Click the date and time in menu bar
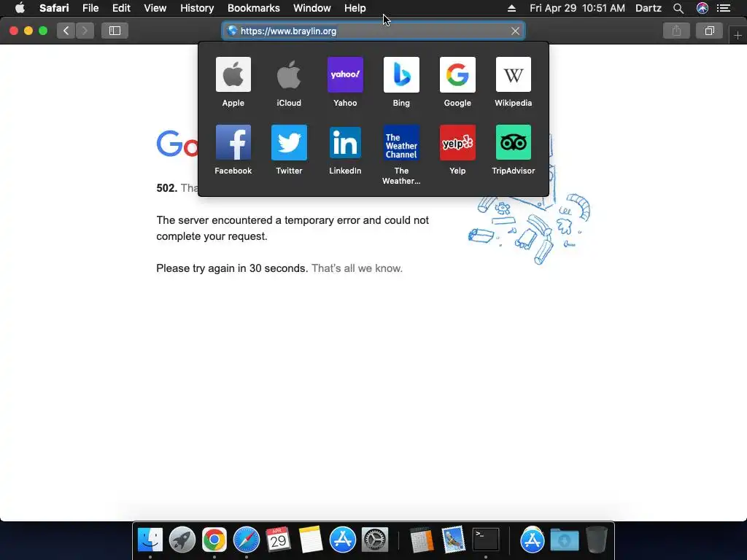Image resolution: width=747 pixels, height=560 pixels. (578, 8)
